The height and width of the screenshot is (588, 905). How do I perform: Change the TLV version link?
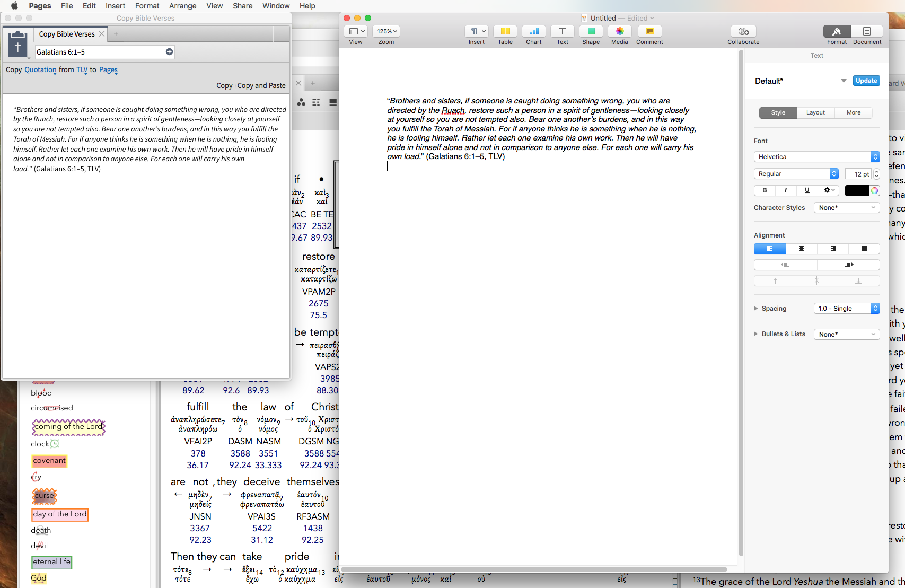pos(82,69)
